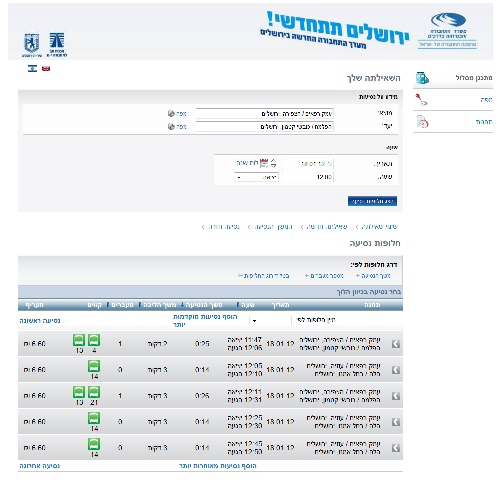Open the calendar date picker icon

click(264, 163)
